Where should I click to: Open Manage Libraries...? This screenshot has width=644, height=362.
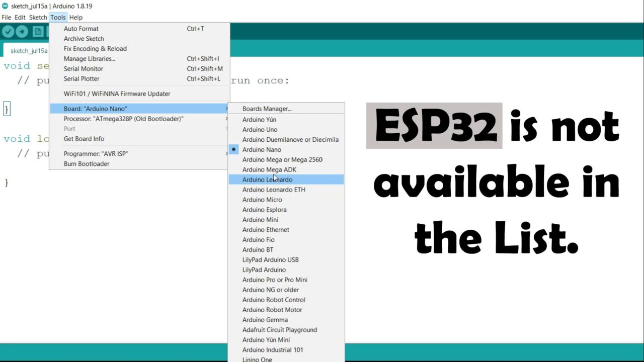click(139, 59)
